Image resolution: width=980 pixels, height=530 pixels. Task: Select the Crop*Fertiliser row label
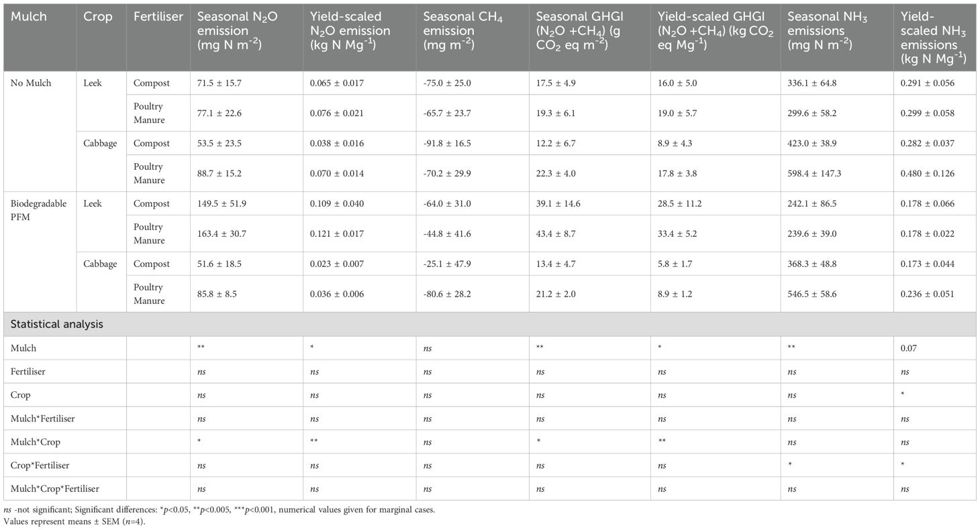40,466
